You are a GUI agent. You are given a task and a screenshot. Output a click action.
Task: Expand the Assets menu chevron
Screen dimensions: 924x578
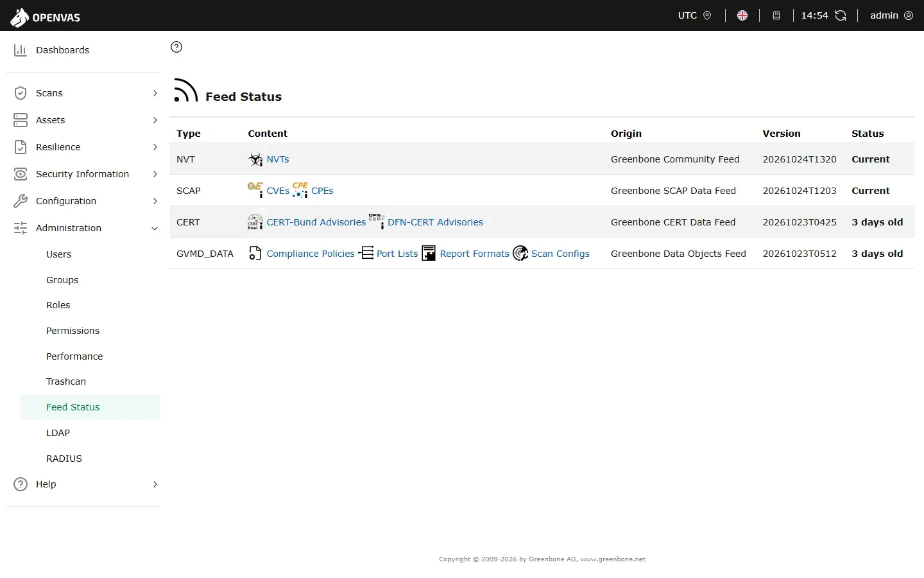pyautogui.click(x=155, y=120)
